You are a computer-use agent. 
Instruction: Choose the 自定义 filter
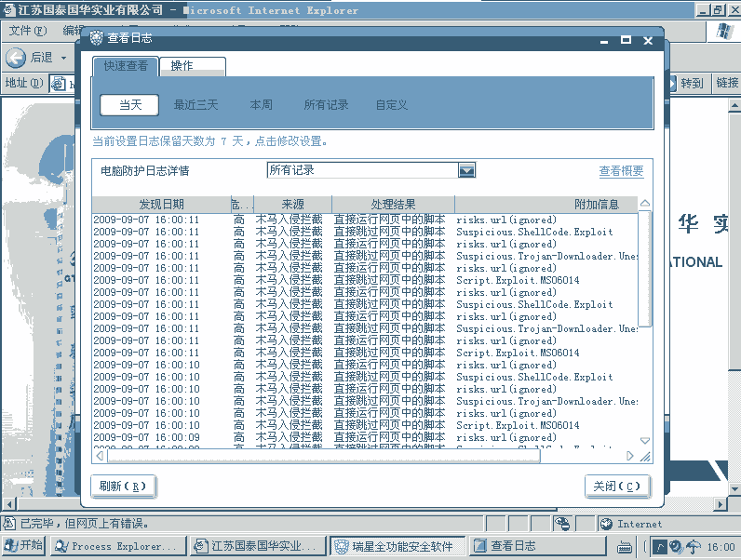(x=391, y=105)
